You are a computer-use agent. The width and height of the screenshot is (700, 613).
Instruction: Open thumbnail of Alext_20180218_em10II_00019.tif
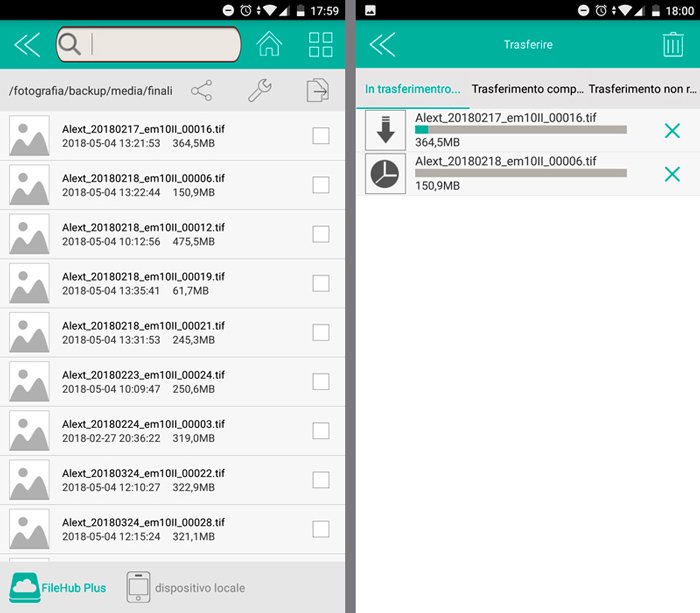click(29, 283)
